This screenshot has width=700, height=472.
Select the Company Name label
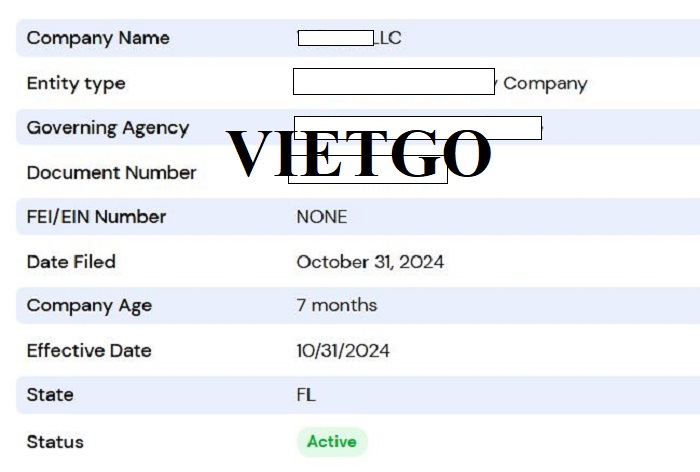98,38
